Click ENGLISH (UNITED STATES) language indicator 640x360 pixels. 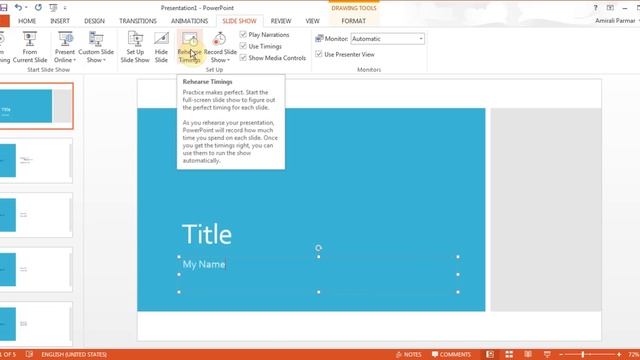(74, 354)
